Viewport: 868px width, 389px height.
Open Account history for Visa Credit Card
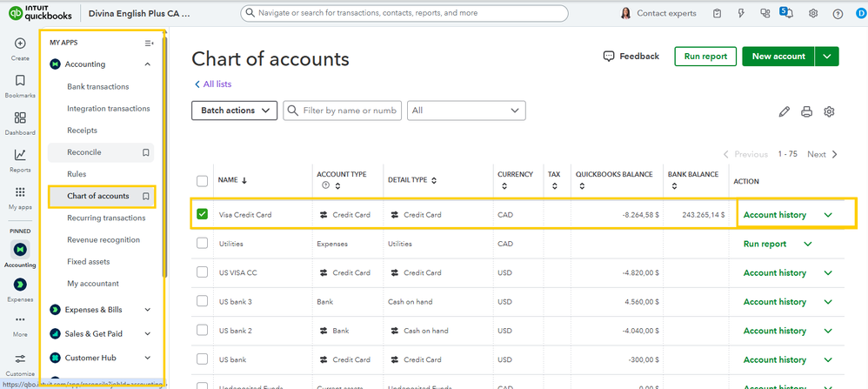point(774,215)
